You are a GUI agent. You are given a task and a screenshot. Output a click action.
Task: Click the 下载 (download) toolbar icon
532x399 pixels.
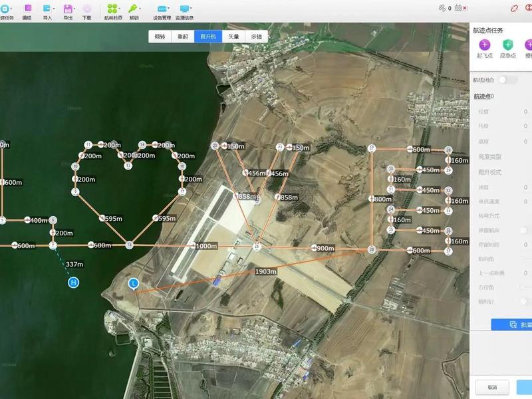click(x=87, y=8)
